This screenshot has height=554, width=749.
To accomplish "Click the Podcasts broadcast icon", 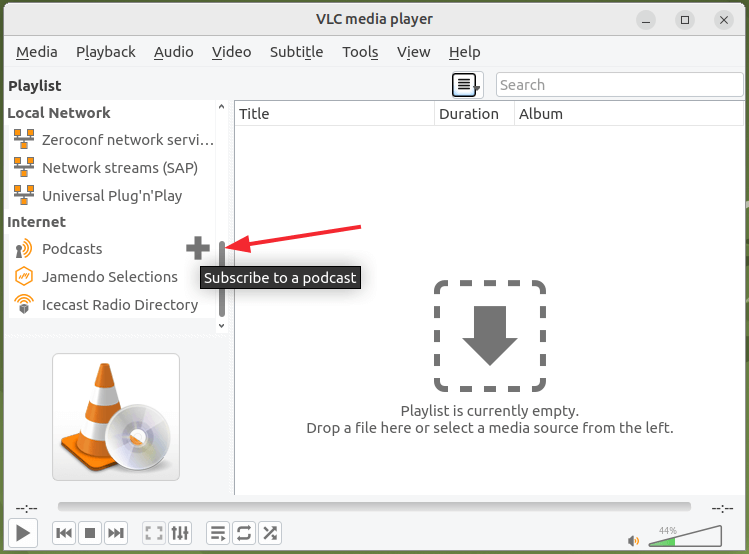I will point(23,249).
